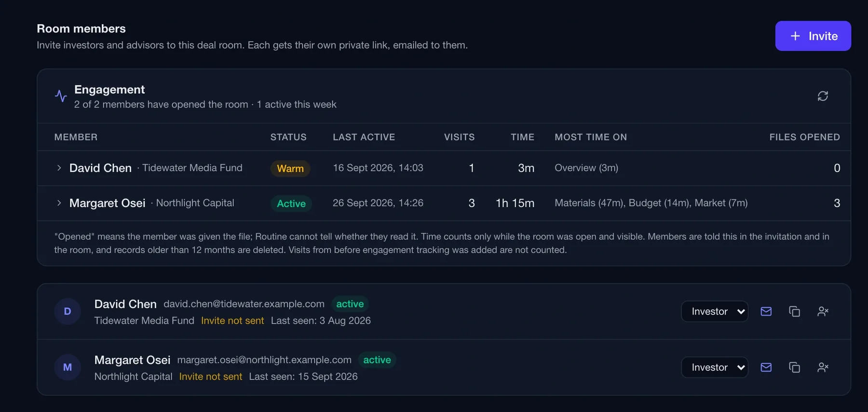Click 'Northlight Capital' in engagement table
The image size is (868, 412).
pos(195,203)
